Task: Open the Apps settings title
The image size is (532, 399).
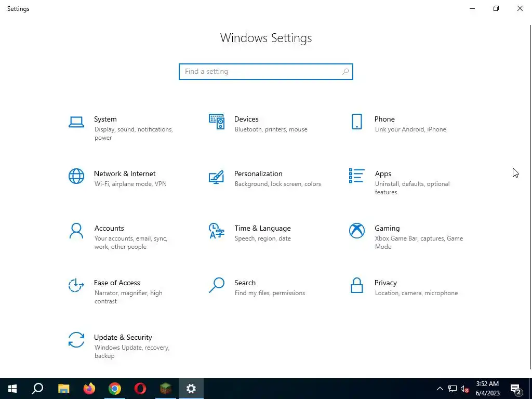Action: tap(383, 174)
